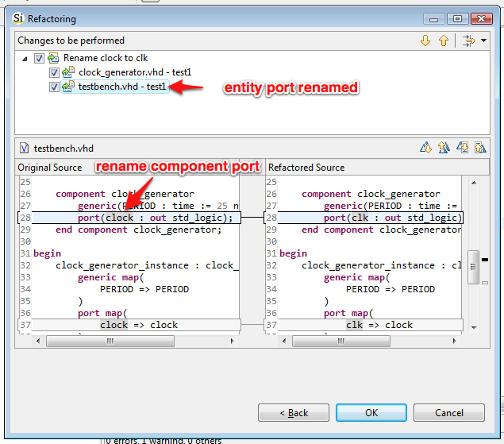Click the composite change icon beside Rename clock
The image size is (504, 444).
(53, 58)
